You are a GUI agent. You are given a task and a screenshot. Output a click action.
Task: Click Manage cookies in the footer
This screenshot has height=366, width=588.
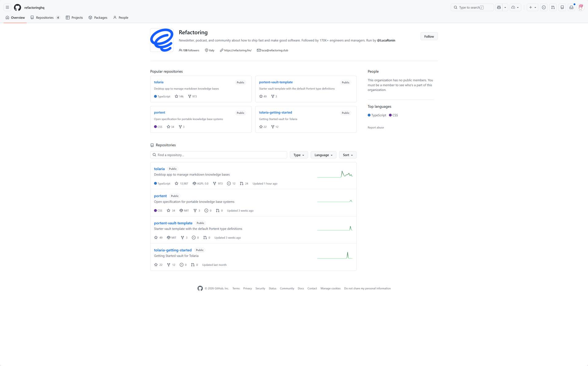point(331,289)
